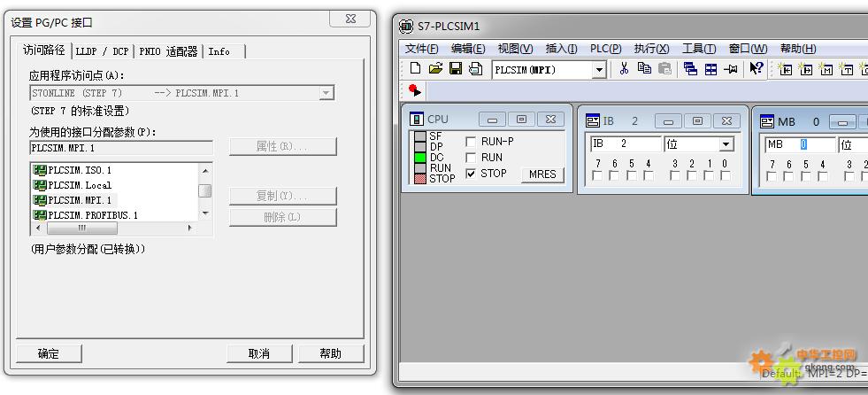Image resolution: width=868 pixels, height=395 pixels.
Task: Maximize the CPU subwindow
Action: click(x=521, y=119)
